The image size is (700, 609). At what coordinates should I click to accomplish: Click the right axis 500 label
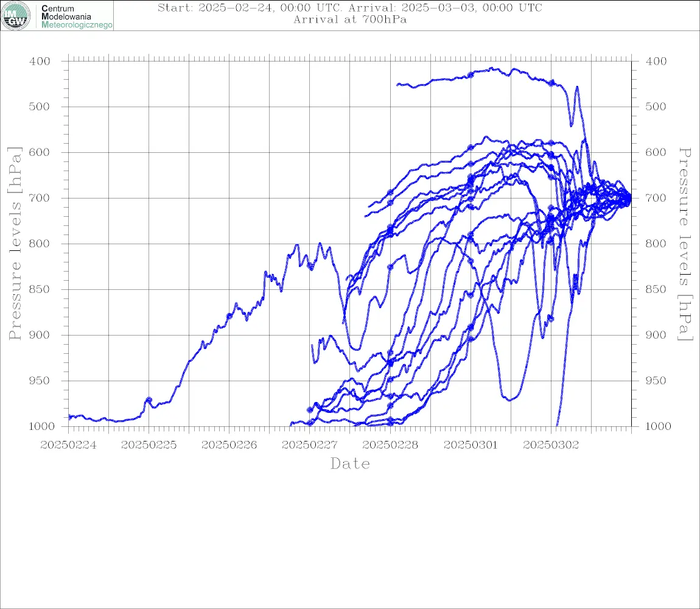pos(656,107)
